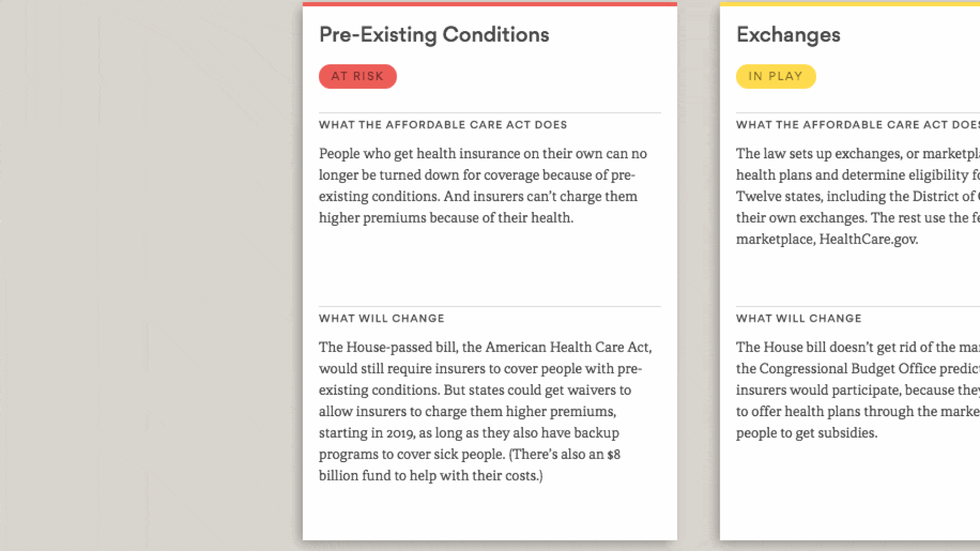Click the paragraph about people getting insurance on their own
980x551 pixels.
pos(483,185)
